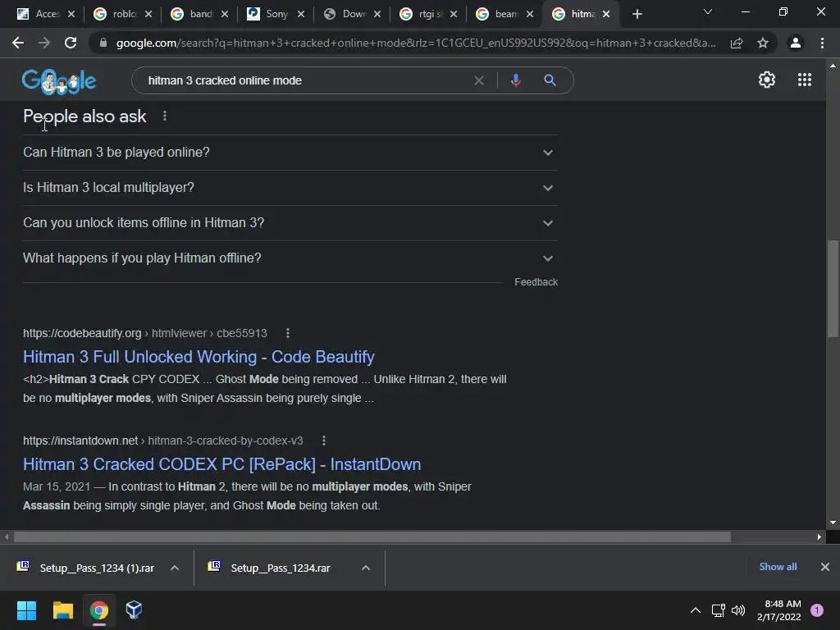The height and width of the screenshot is (630, 840).
Task: Click the vertical scrollbar thumb
Action: click(833, 289)
